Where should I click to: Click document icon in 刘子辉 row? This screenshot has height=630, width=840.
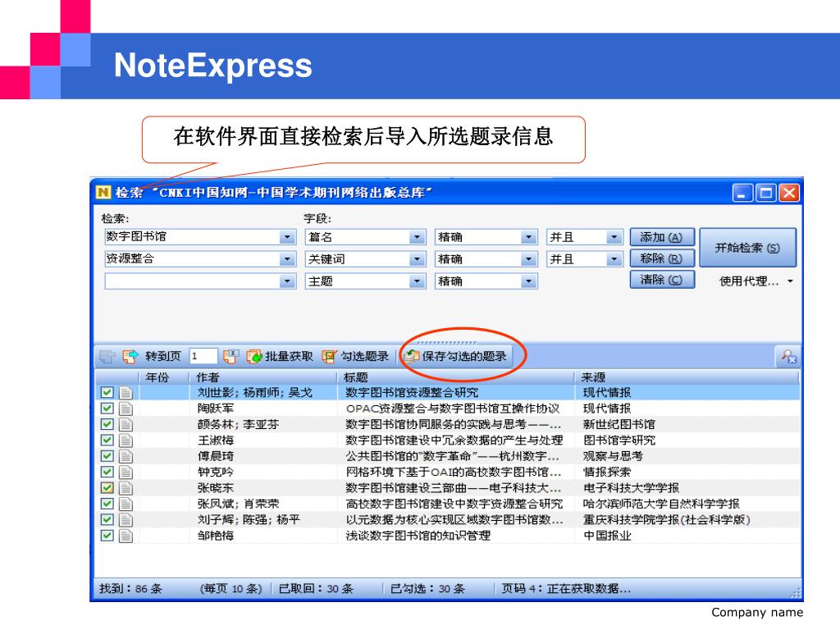126,519
